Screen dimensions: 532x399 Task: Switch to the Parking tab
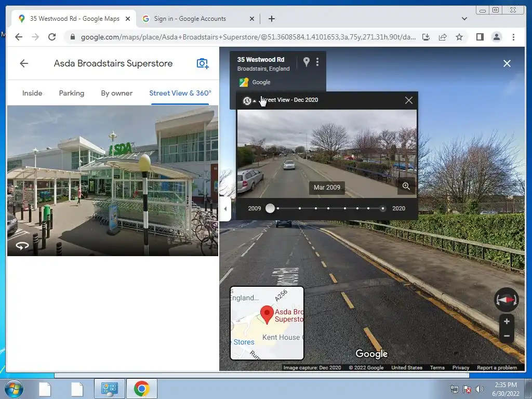click(x=72, y=93)
